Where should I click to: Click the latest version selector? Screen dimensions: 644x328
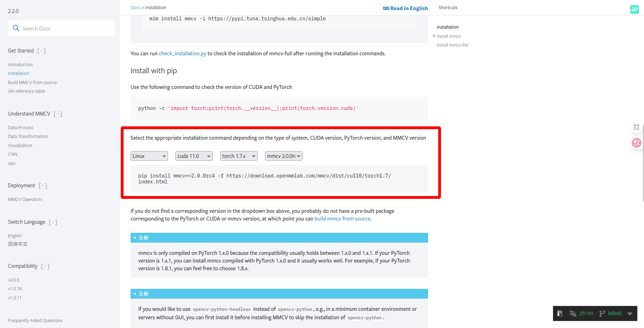(615, 313)
